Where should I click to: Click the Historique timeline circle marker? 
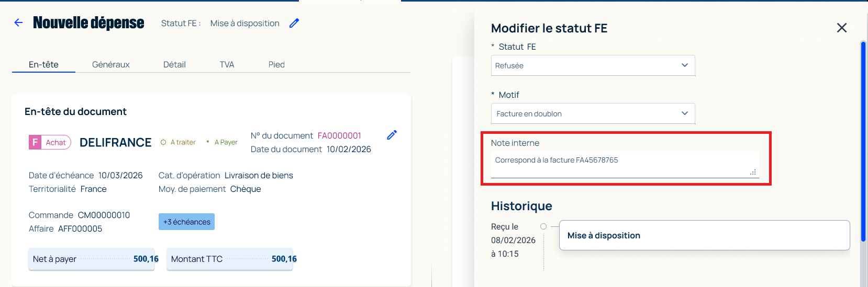coord(543,226)
